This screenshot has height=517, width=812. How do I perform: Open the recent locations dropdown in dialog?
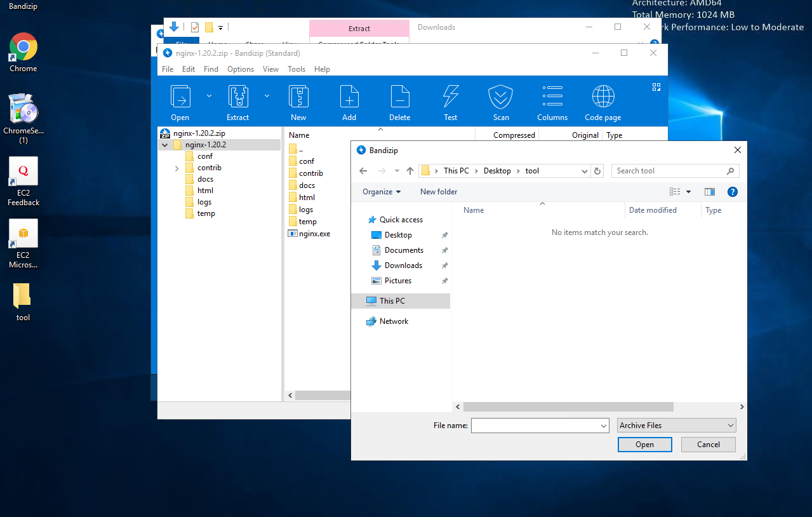pos(397,171)
